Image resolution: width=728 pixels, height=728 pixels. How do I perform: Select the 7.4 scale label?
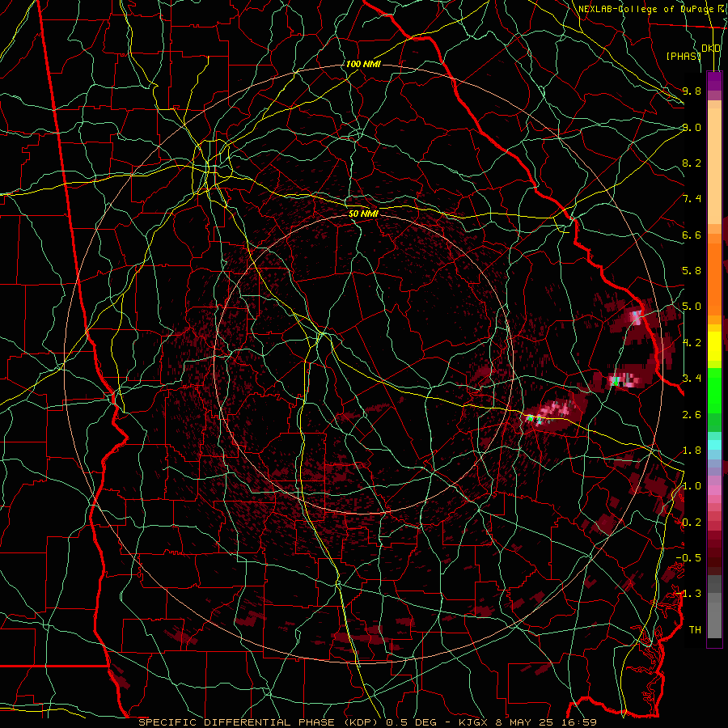point(692,199)
